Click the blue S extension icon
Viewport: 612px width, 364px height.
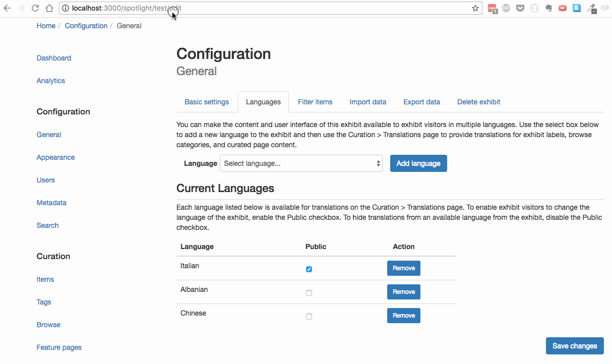pos(577,8)
